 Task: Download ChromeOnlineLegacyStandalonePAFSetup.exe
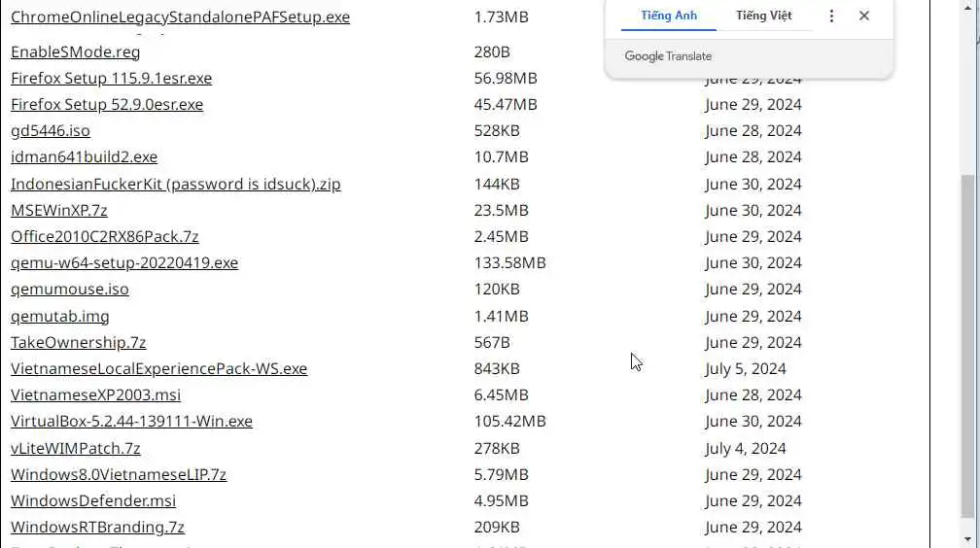coord(180,17)
